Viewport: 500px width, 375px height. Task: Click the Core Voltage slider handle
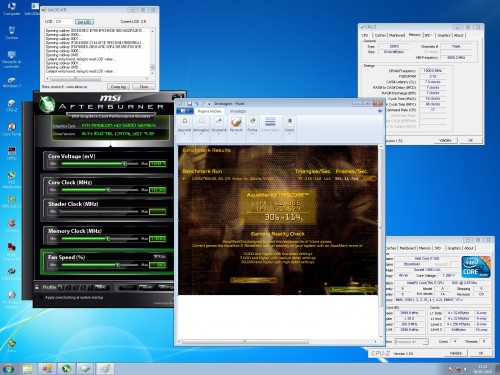[124, 163]
